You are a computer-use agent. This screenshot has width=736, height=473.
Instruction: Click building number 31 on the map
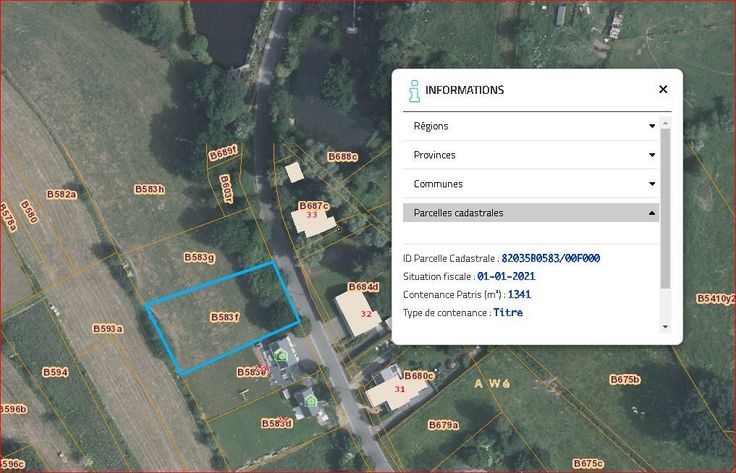pyautogui.click(x=399, y=389)
